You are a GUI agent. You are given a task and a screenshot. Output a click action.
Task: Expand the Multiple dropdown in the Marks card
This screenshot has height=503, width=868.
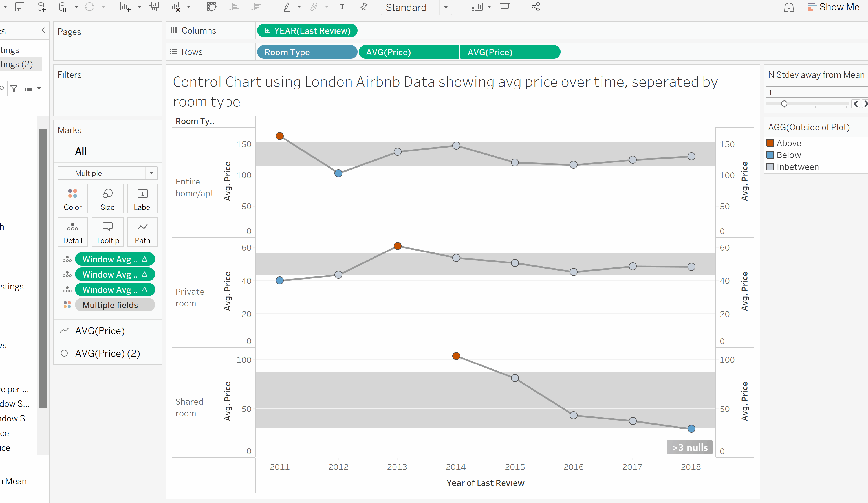[x=151, y=173]
